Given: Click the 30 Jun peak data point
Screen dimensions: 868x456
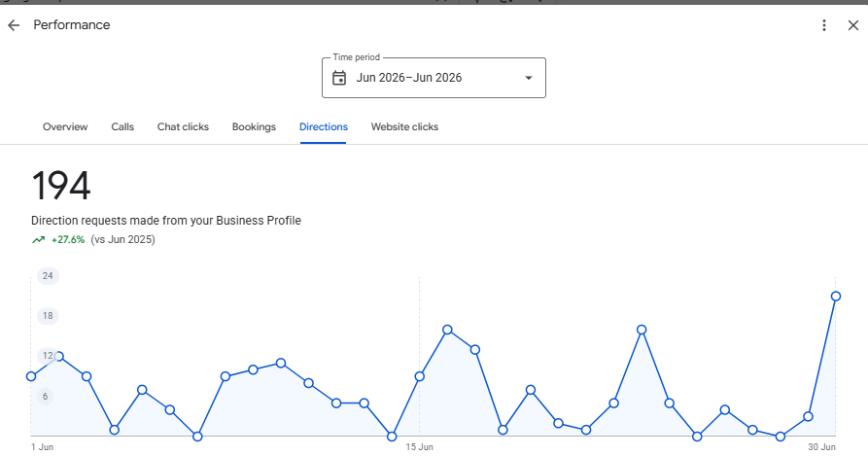Looking at the screenshot, I should click(x=836, y=297).
